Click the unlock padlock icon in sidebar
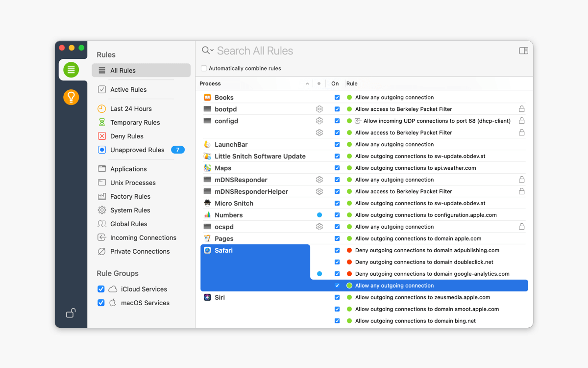Screen dimensions: 588x368 71,313
